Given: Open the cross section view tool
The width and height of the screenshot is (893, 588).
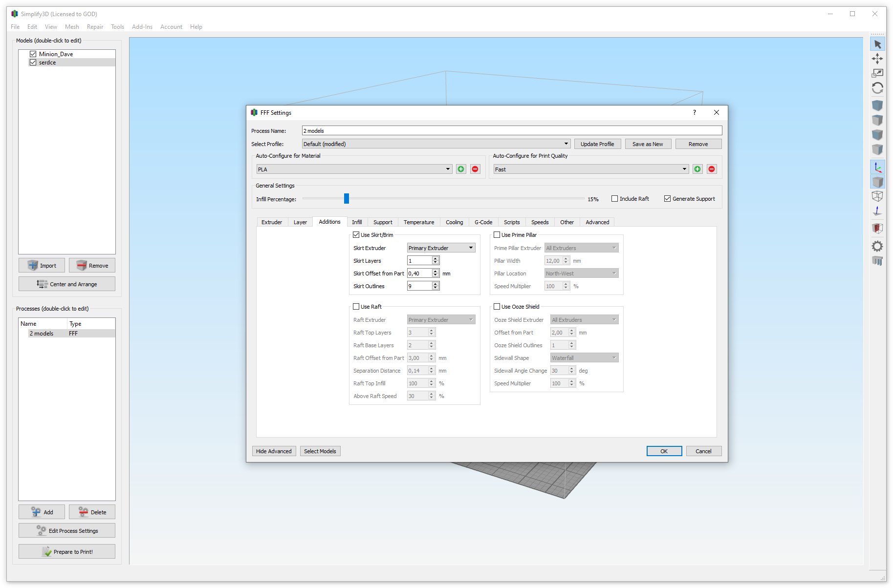Looking at the screenshot, I should [x=877, y=228].
